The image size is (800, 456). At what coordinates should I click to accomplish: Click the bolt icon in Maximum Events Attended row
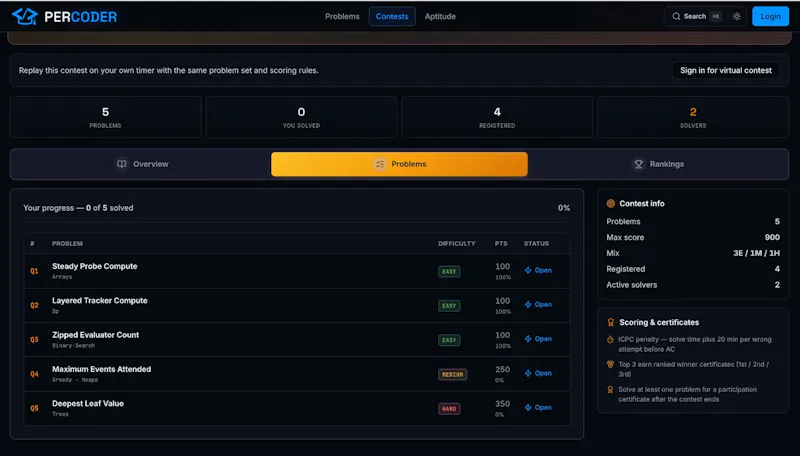point(528,373)
